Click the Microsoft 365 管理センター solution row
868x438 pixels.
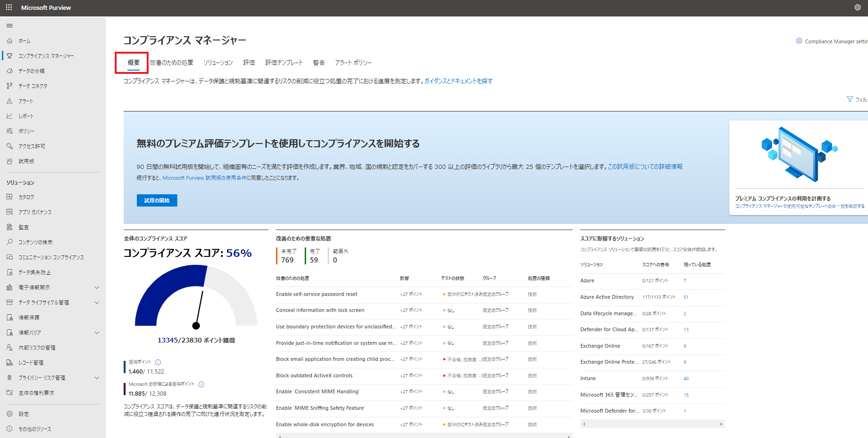653,395
